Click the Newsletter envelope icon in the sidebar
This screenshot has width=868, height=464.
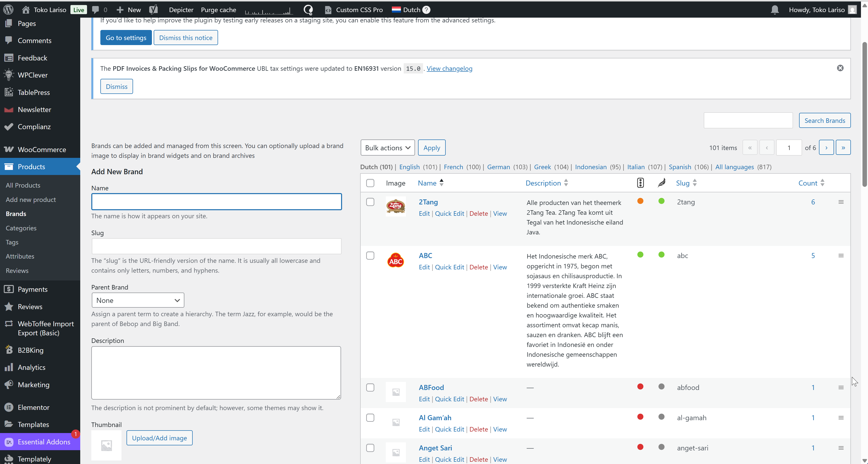pyautogui.click(x=9, y=110)
